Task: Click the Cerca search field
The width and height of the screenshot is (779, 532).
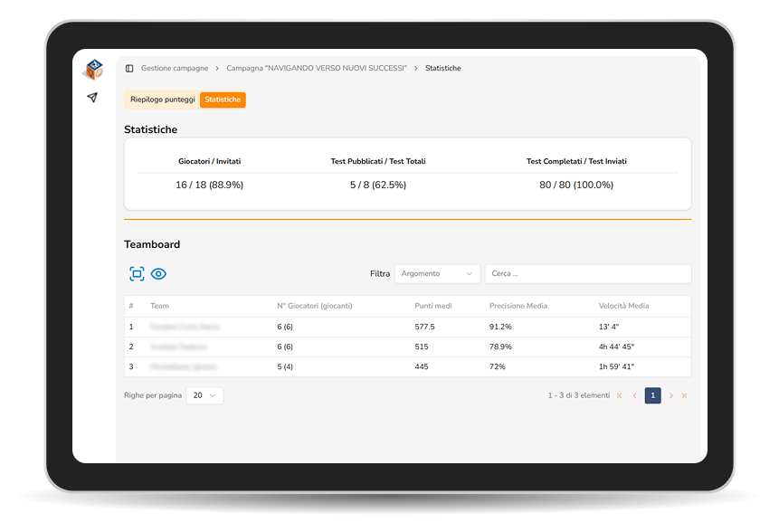Action: tap(588, 274)
